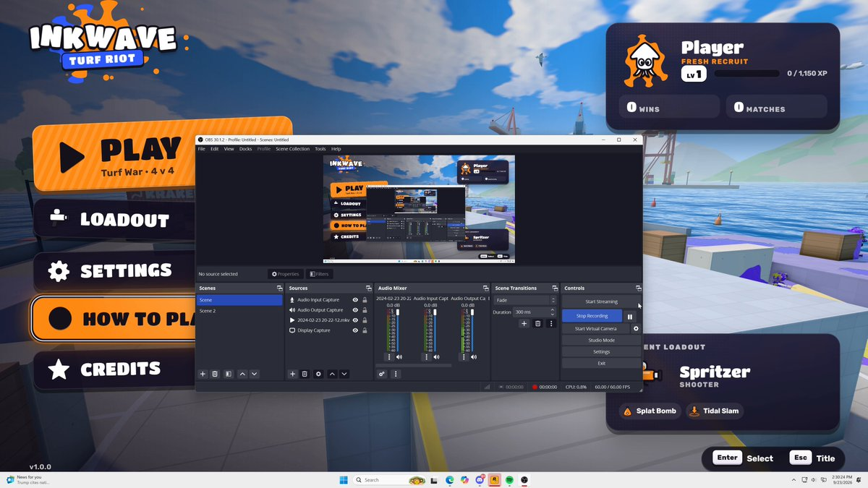Click the CREDITS button in Inkwave game
The image size is (868, 488).
[116, 369]
